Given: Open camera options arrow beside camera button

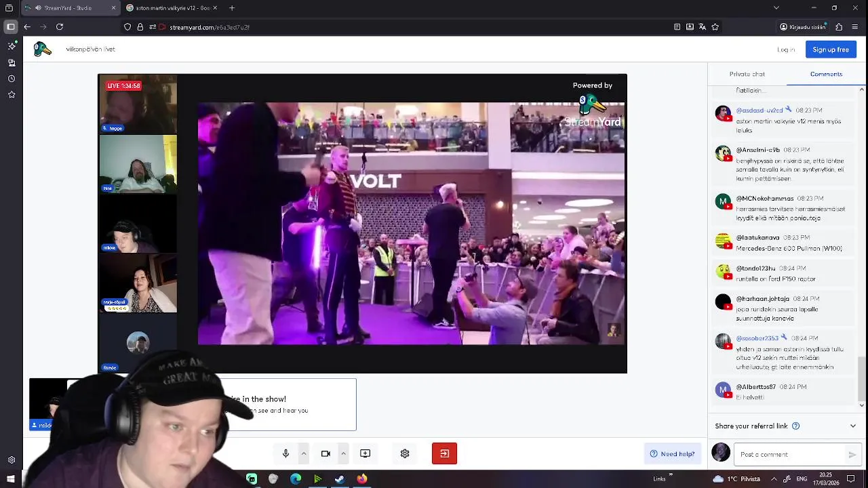Looking at the screenshot, I should pos(343,453).
